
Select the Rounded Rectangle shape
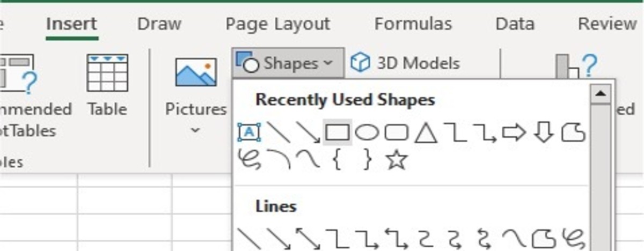397,132
